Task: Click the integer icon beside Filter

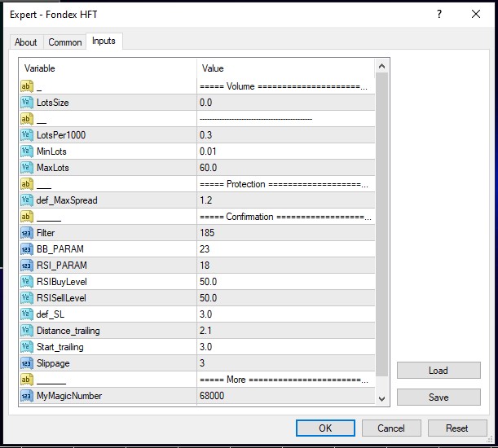Action: click(27, 233)
